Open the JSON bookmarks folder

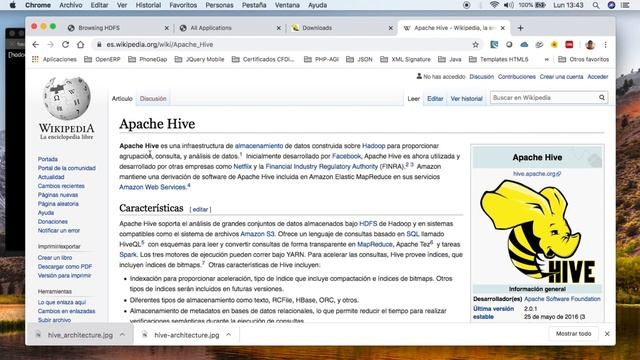coord(359,59)
